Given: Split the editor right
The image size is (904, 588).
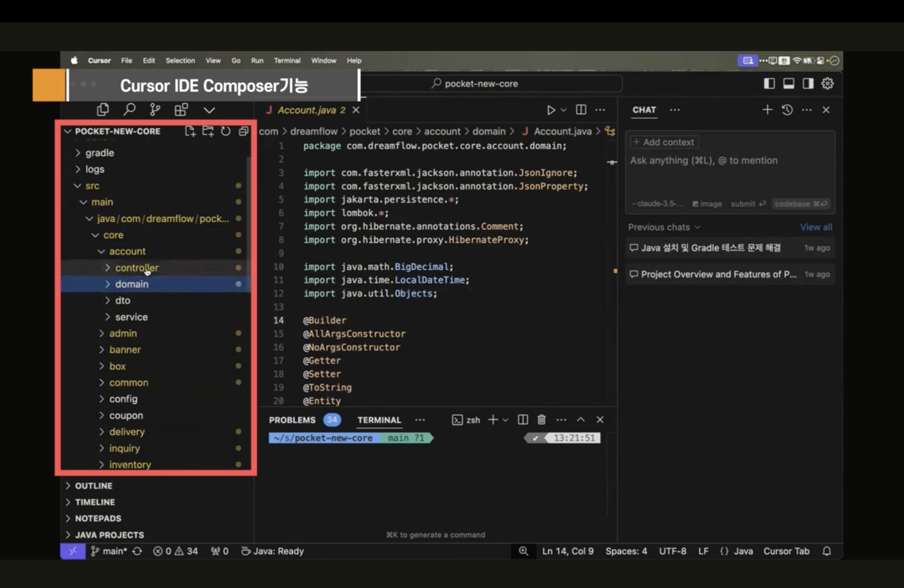Looking at the screenshot, I should click(x=581, y=110).
